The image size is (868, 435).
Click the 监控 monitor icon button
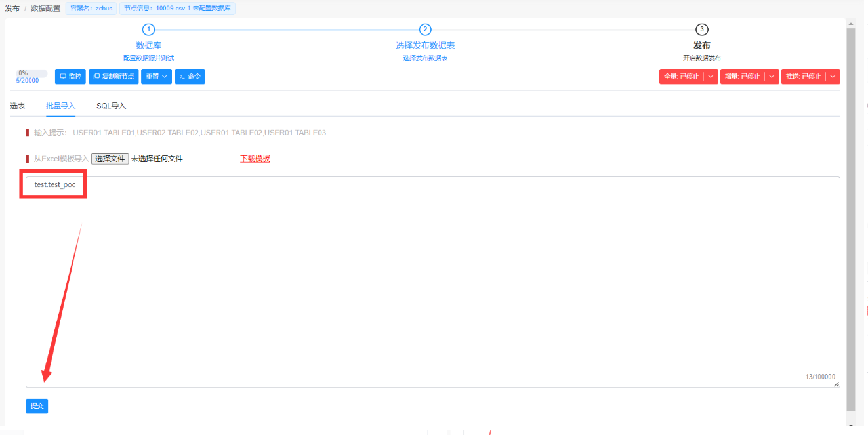click(70, 77)
